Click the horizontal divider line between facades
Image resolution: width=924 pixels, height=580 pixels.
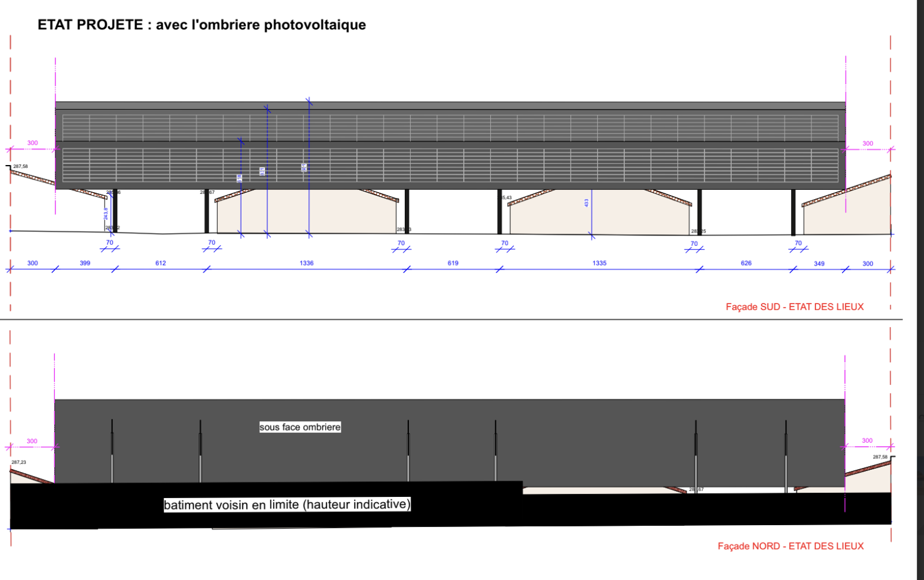[450, 319]
